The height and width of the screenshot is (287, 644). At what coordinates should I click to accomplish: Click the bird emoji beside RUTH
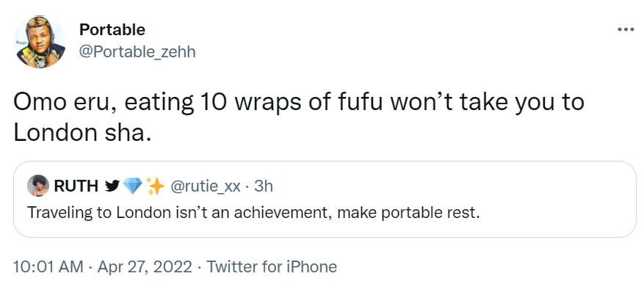[x=112, y=186]
